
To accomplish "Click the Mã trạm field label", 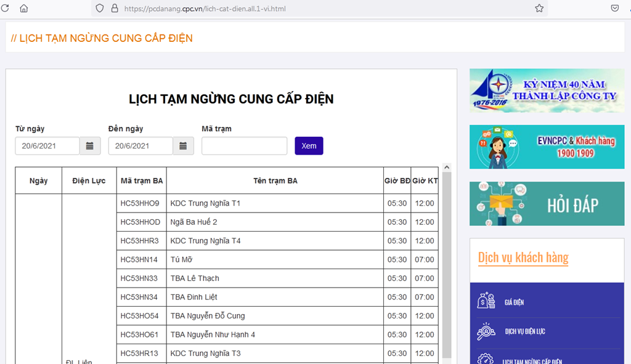I will click(x=216, y=129).
